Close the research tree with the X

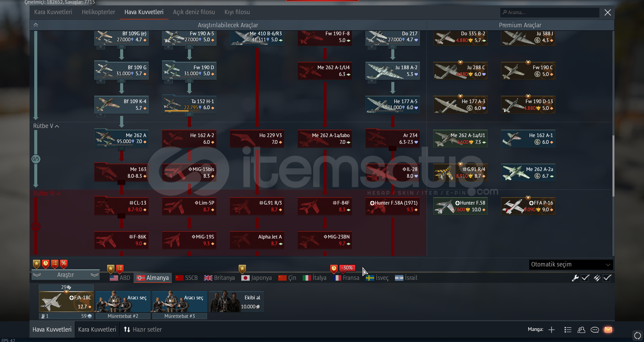pos(607,12)
